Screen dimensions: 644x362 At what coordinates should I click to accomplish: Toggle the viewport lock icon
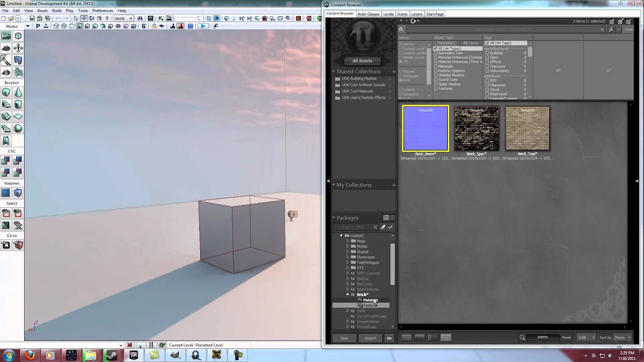(x=153, y=26)
